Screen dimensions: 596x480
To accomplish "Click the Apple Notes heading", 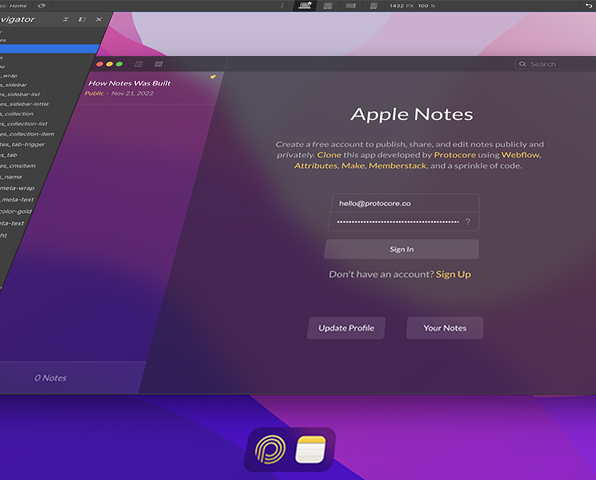I will tap(412, 114).
